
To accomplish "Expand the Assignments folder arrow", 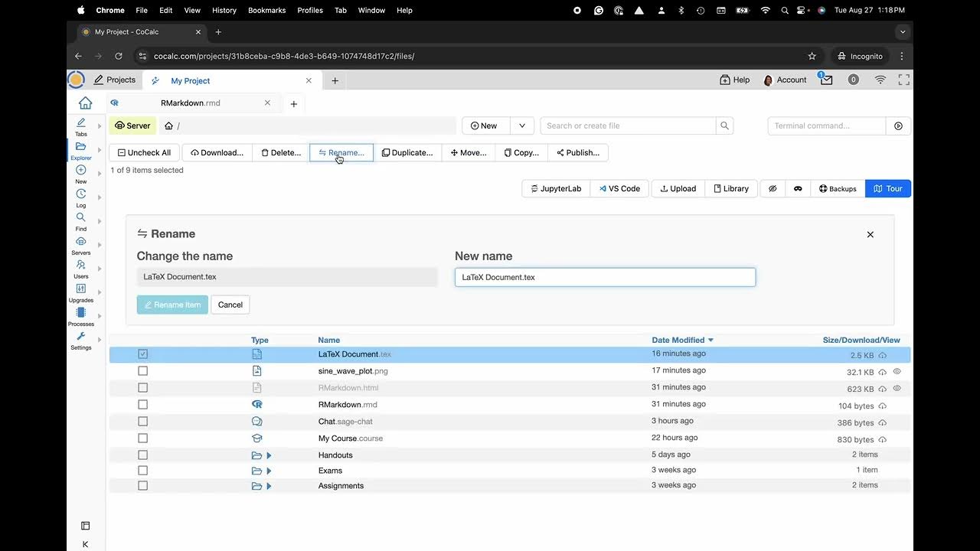I will click(x=269, y=486).
